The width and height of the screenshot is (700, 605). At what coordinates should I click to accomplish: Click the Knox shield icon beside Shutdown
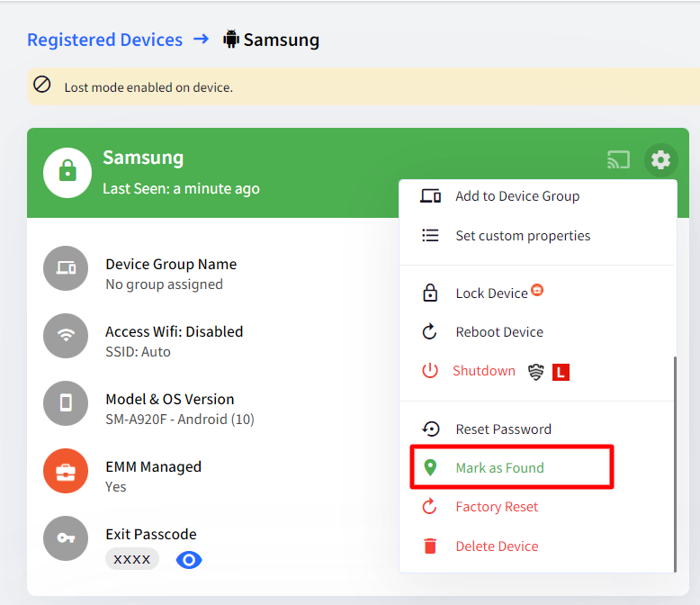point(535,372)
